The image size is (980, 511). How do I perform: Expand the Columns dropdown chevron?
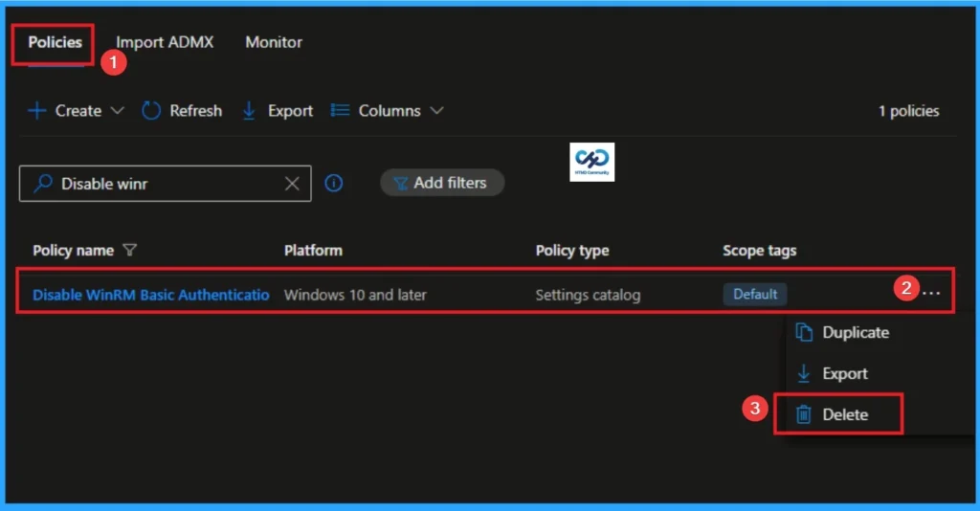(436, 111)
